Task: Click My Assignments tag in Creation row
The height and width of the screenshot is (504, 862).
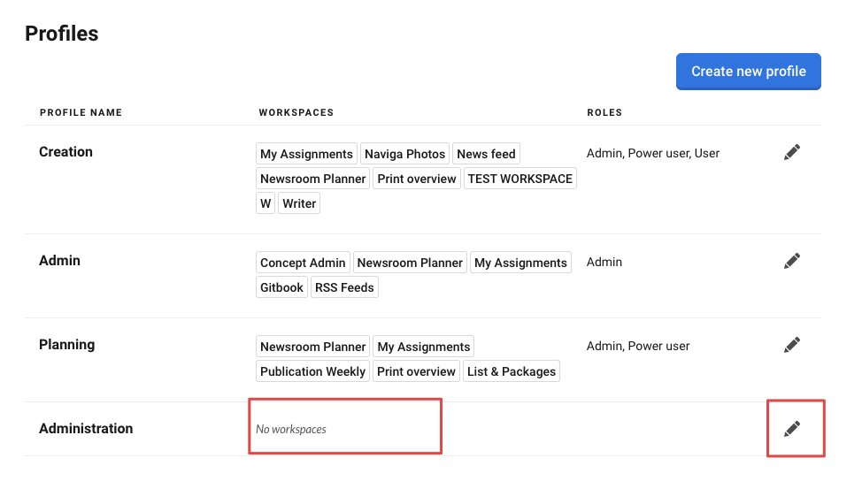Action: (307, 154)
